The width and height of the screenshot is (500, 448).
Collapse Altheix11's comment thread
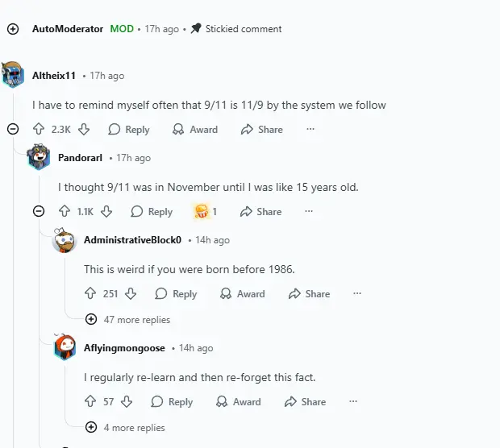(13, 129)
